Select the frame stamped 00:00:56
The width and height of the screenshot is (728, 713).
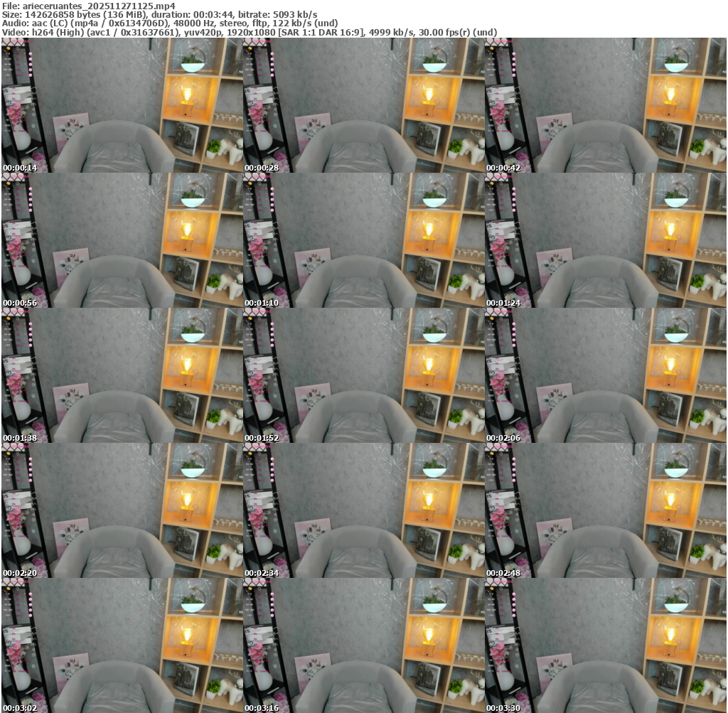122,240
